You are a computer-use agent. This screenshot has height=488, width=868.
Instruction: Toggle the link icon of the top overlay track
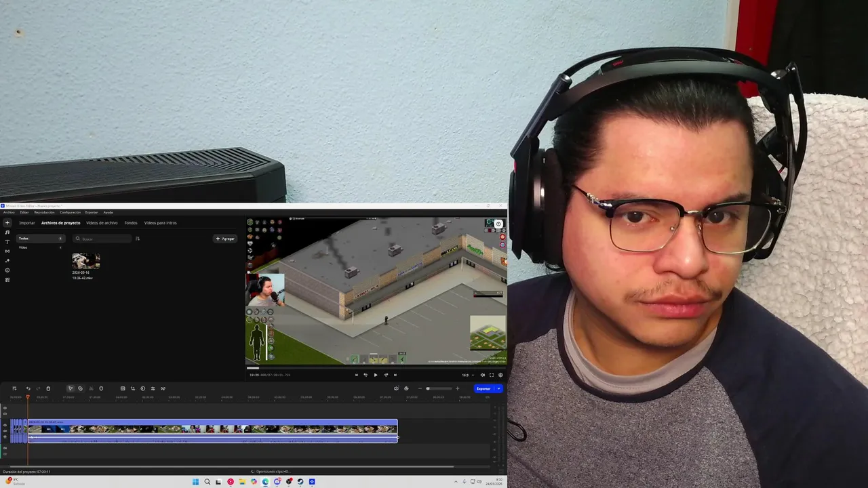point(5,413)
